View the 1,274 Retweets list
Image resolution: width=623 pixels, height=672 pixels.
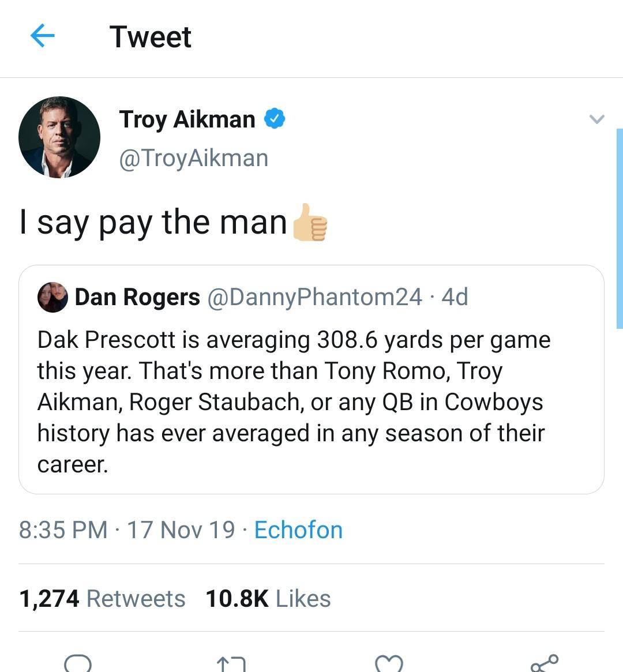click(x=102, y=598)
